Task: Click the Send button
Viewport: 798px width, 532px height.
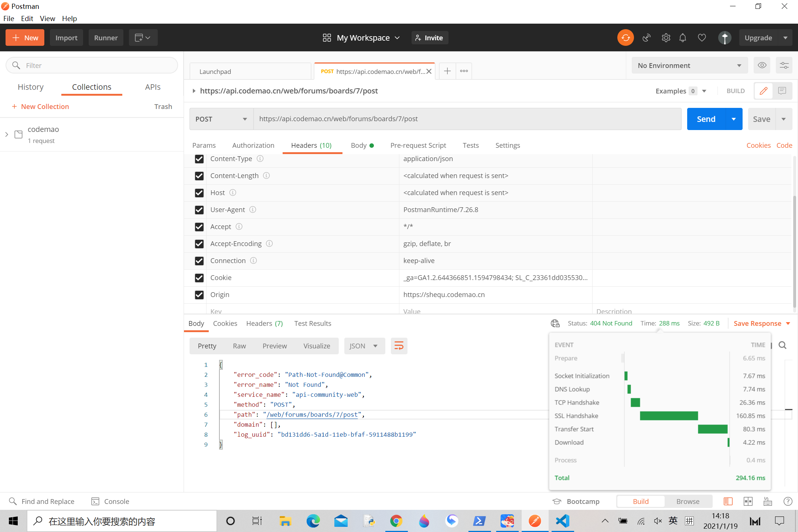Action: (x=706, y=119)
